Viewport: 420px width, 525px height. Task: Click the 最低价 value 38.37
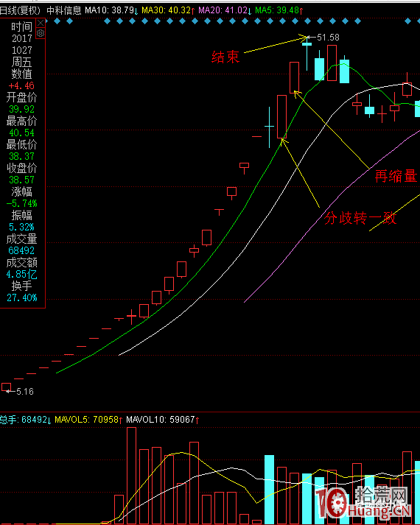[x=22, y=156]
